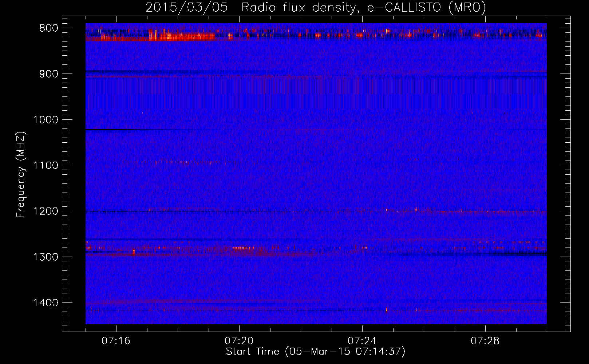Image resolution: width=589 pixels, height=364 pixels.
Task: Click the bright white-orange emission near 1280 MHz at 07:20
Action: point(243,248)
